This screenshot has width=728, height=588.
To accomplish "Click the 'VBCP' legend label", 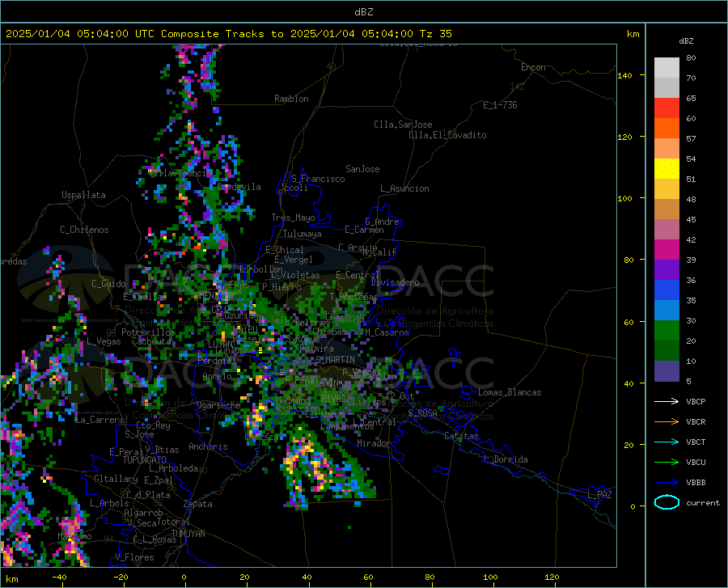I will [696, 401].
